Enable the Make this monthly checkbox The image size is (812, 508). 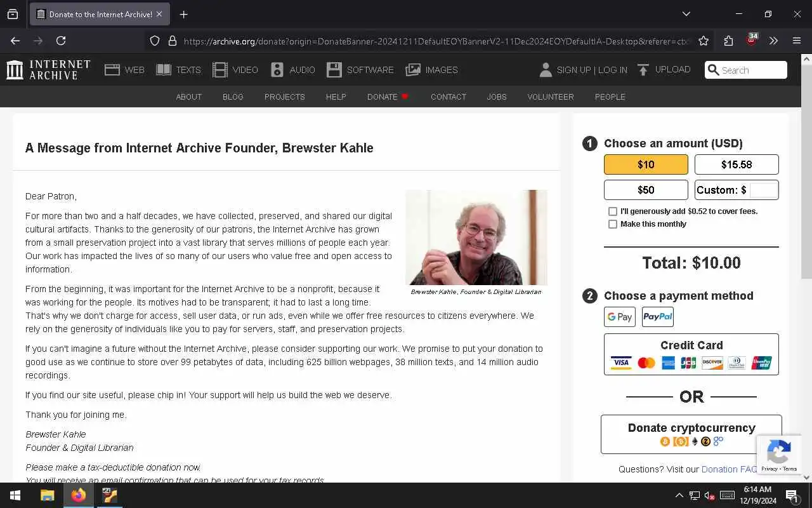pyautogui.click(x=613, y=224)
